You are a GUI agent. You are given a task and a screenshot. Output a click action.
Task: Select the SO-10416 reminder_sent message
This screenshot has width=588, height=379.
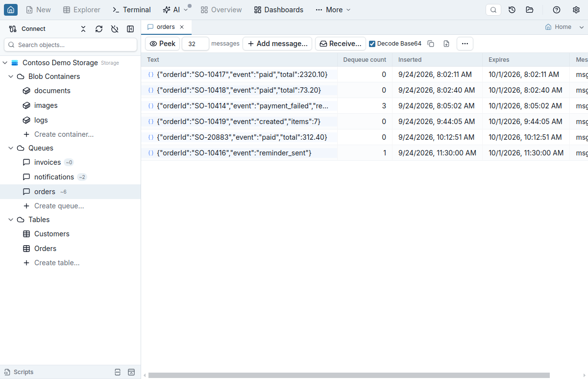tap(365, 153)
